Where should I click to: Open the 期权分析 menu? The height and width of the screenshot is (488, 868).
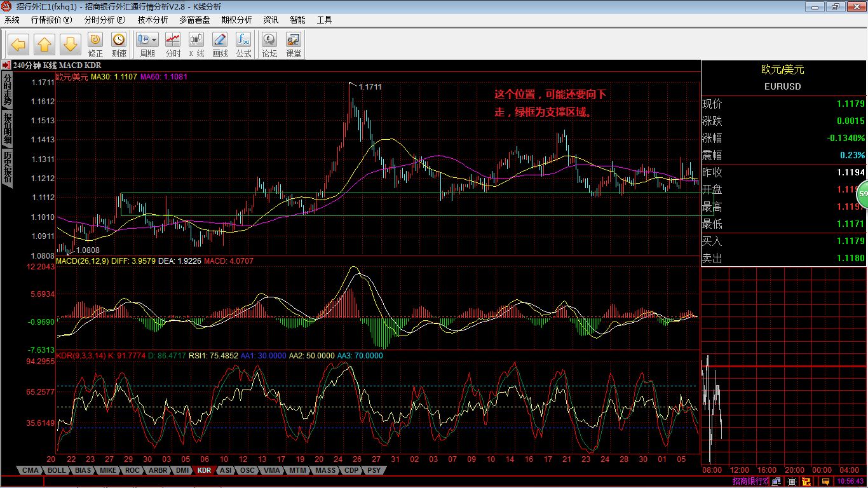point(236,20)
